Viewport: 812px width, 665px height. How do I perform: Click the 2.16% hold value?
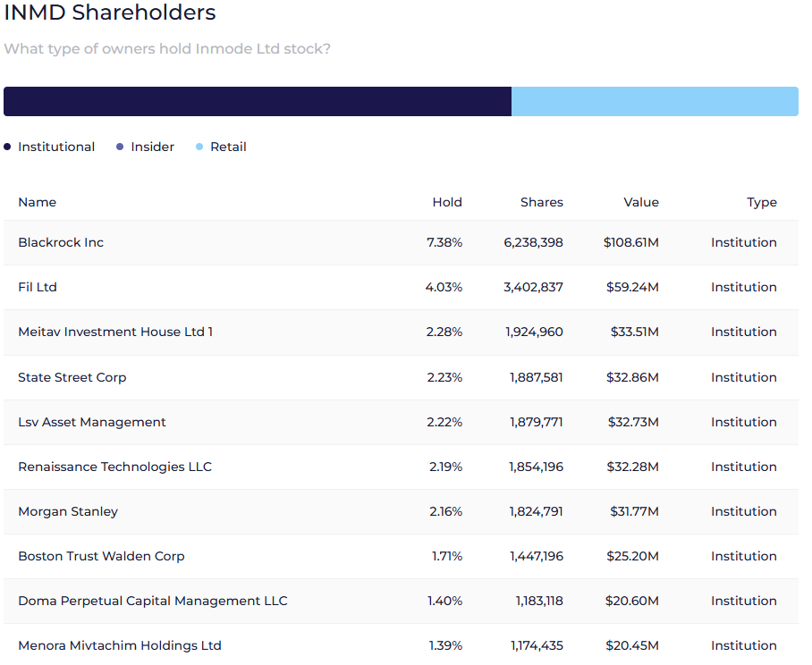coord(446,511)
